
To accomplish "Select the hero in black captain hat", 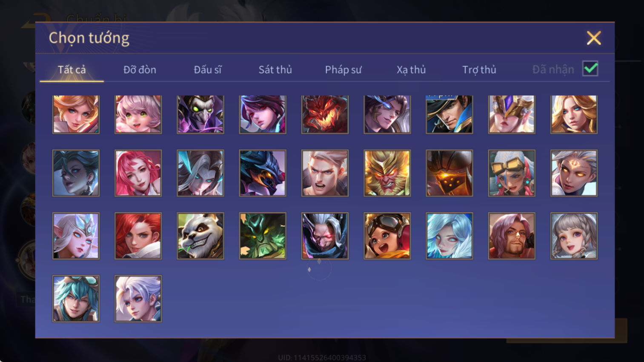I will pos(449,114).
